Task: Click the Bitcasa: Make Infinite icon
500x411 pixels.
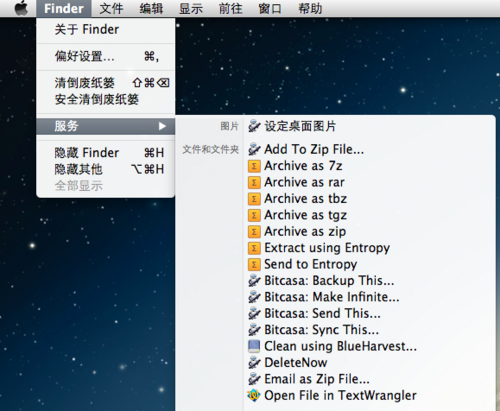Action: point(254,297)
